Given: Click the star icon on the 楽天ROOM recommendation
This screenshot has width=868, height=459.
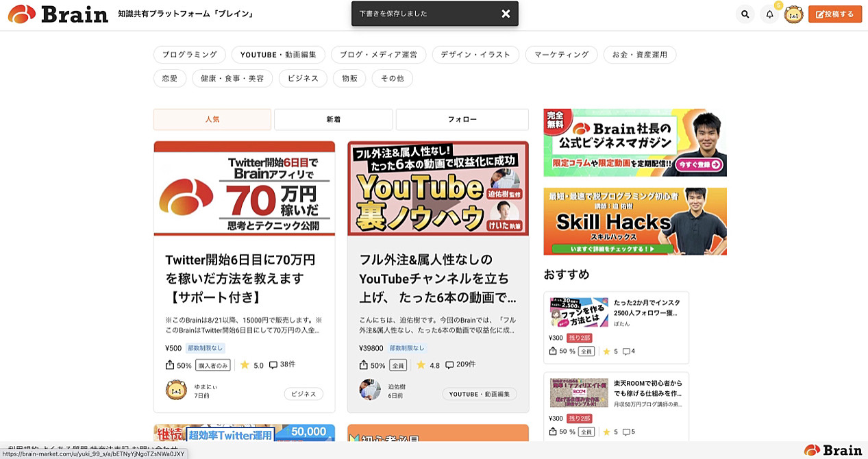Looking at the screenshot, I should pyautogui.click(x=606, y=432).
